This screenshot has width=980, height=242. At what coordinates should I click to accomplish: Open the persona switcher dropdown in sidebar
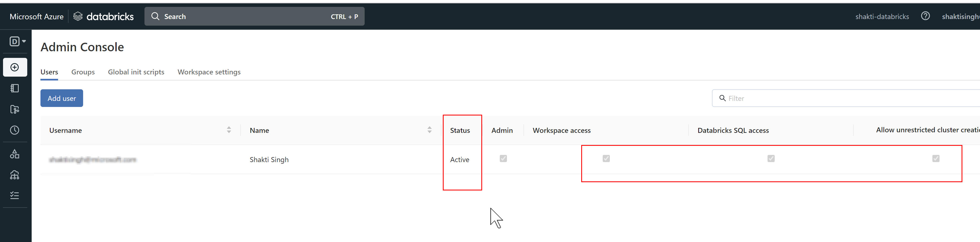[x=18, y=41]
